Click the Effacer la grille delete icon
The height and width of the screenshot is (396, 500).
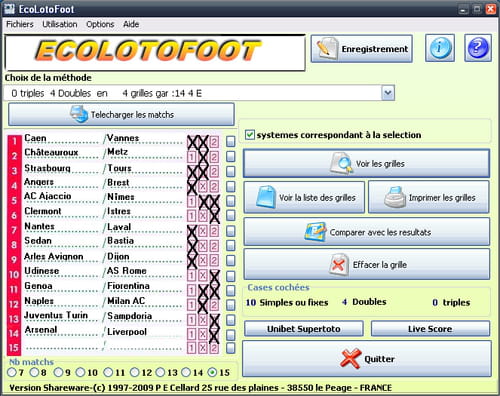pos(338,264)
